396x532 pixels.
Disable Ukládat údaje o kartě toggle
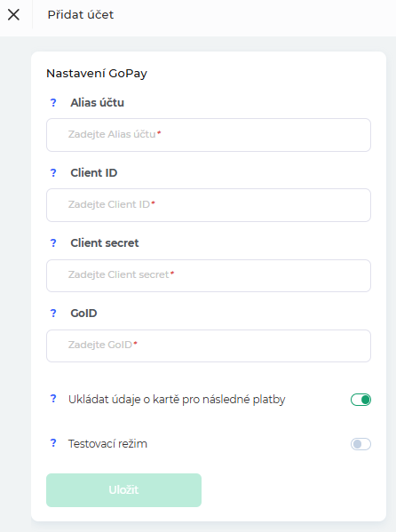click(360, 400)
